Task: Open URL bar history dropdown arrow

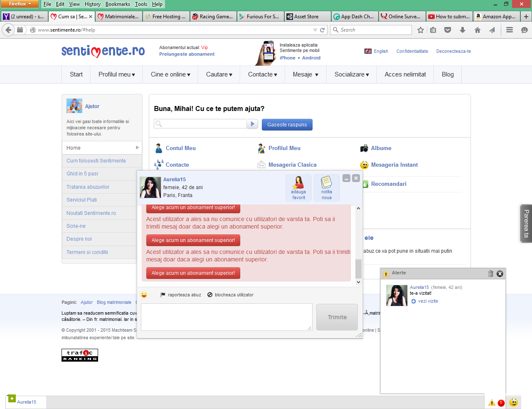Action: [x=315, y=30]
